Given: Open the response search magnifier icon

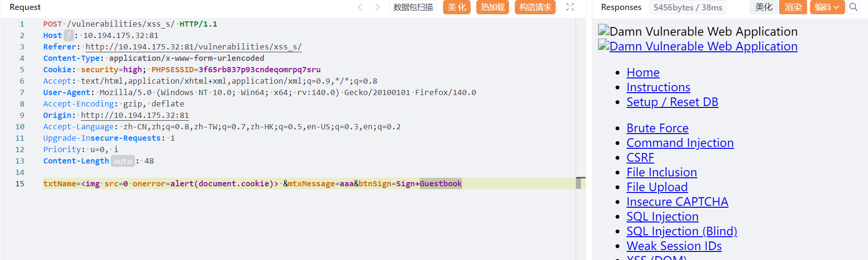Looking at the screenshot, I should click(853, 7).
